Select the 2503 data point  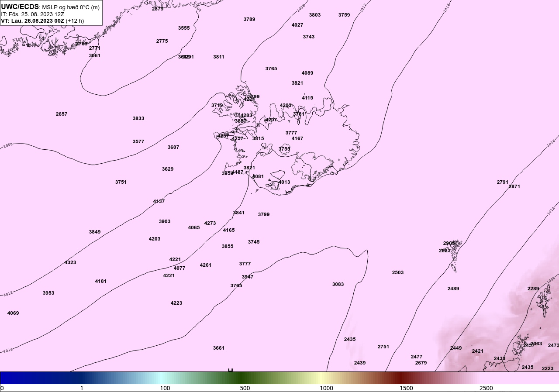point(398,272)
